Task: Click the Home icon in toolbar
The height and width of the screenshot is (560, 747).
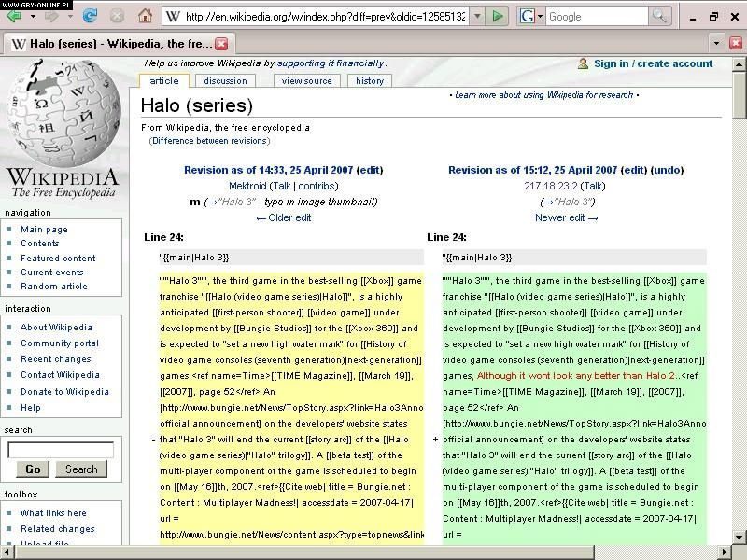Action: pos(145,16)
